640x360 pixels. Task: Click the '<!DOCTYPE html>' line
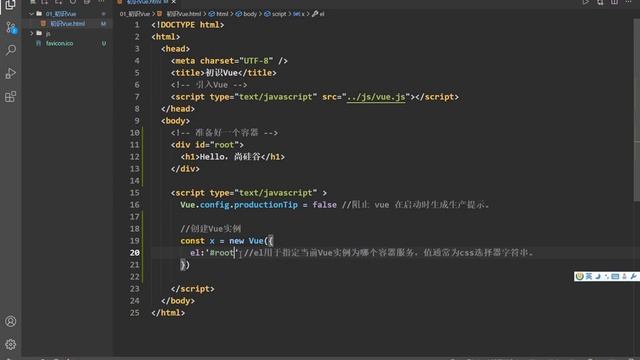[x=188, y=25]
